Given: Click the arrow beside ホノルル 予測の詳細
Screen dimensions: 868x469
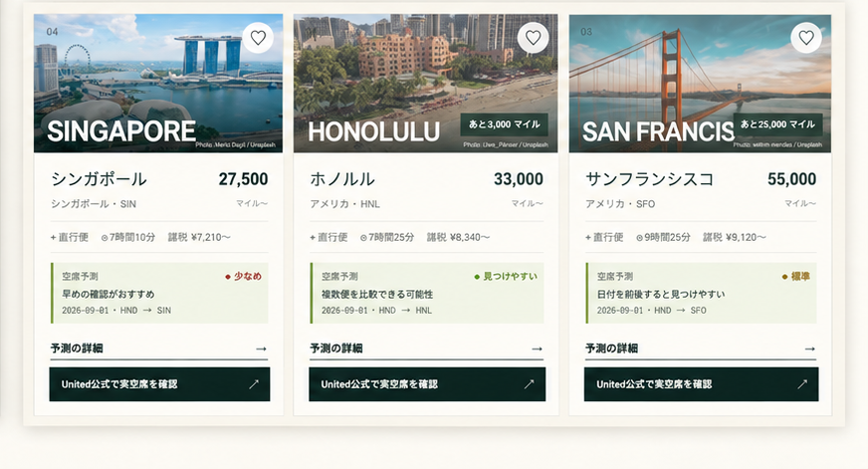Looking at the screenshot, I should point(537,349).
